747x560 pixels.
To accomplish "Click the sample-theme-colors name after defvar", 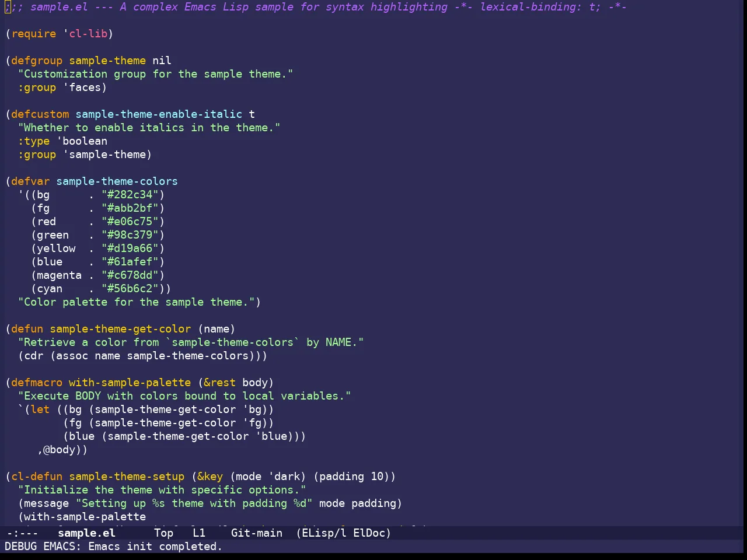I will point(117,181).
